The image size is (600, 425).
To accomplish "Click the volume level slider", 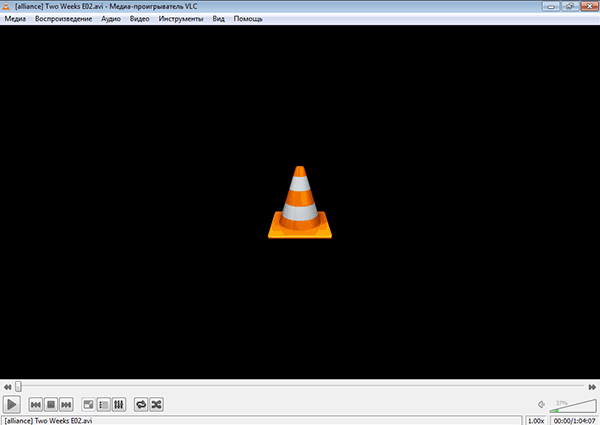I will (x=569, y=405).
